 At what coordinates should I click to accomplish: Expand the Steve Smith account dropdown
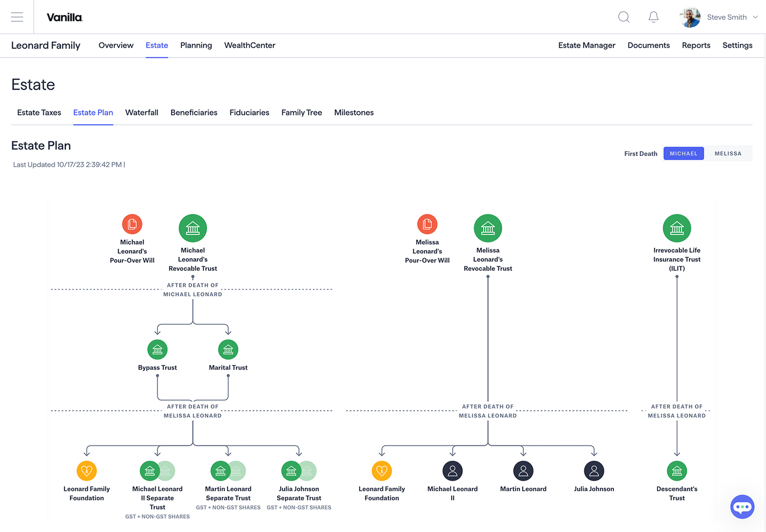tap(755, 17)
